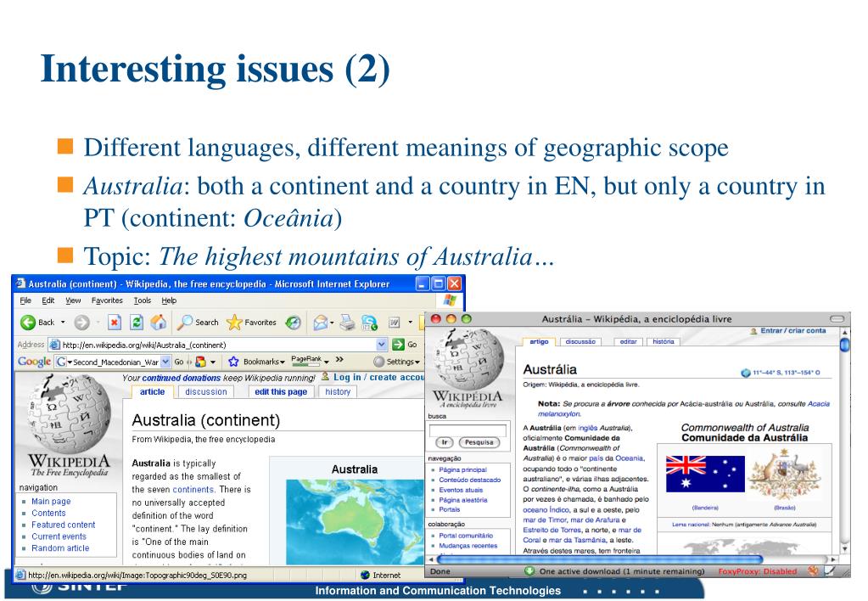Open the Back button history dropdown arrow

pos(63,323)
